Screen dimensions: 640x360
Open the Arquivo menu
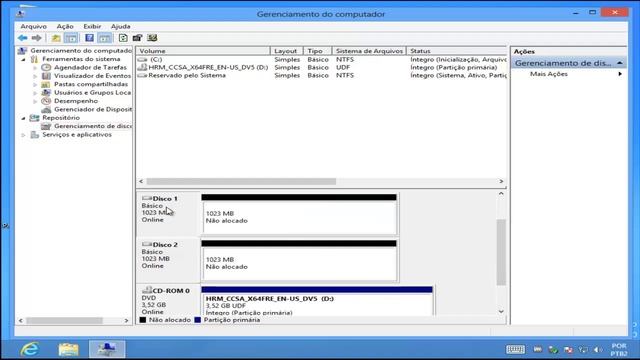tap(33, 26)
